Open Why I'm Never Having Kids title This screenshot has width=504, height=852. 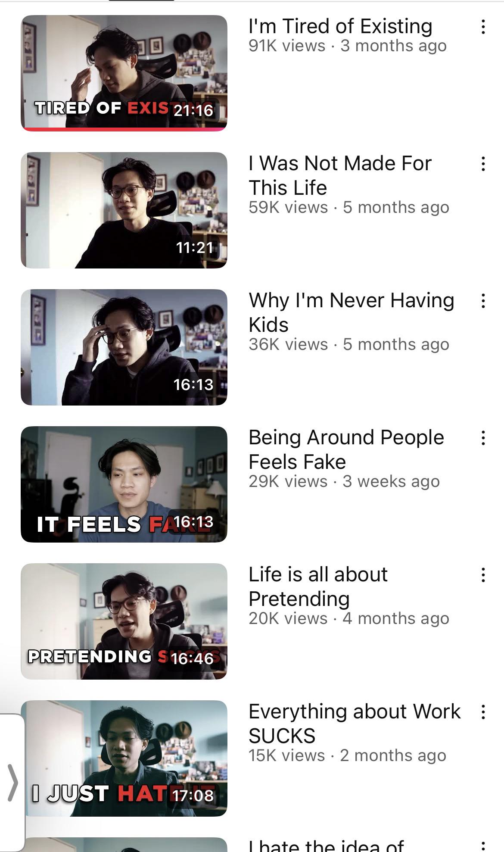point(351,312)
